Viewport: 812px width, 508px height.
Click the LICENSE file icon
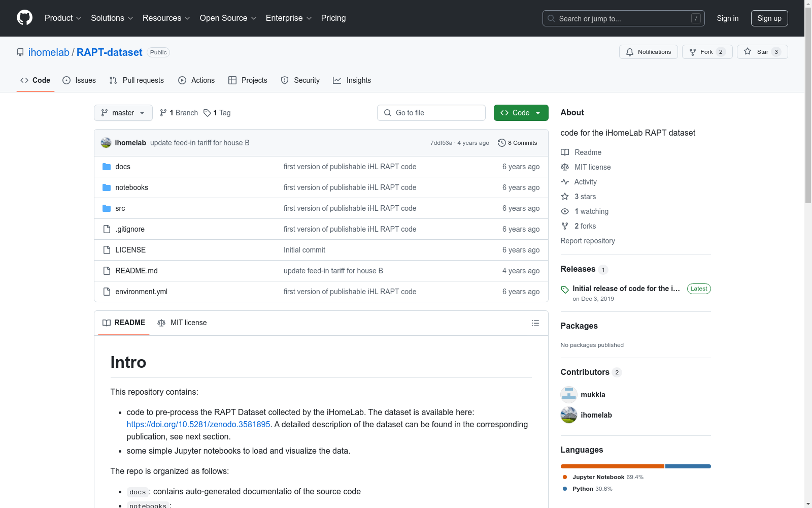click(107, 250)
